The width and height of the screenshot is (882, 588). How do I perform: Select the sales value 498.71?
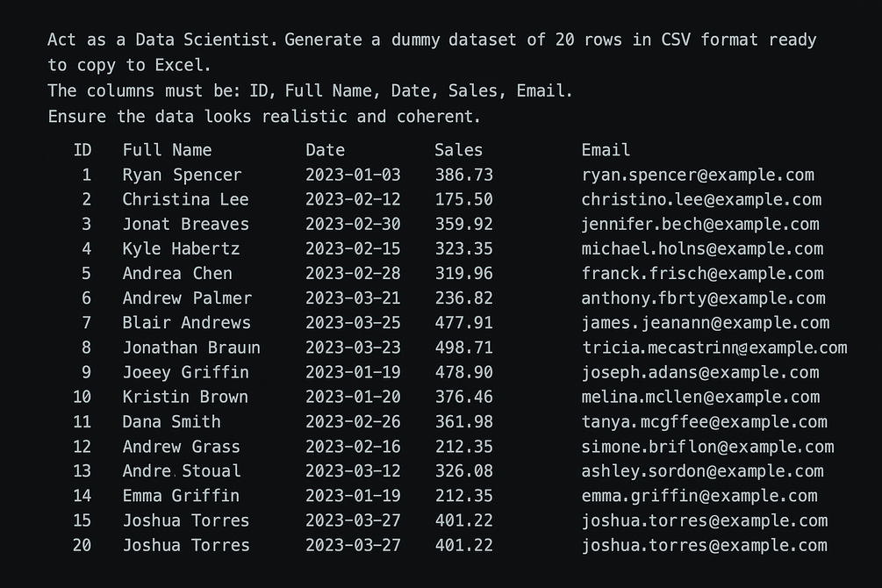[464, 348]
